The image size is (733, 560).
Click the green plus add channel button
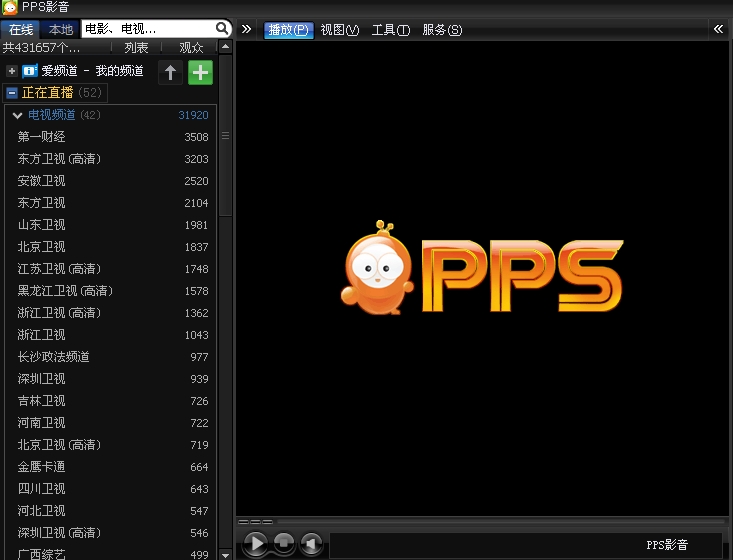click(x=200, y=72)
